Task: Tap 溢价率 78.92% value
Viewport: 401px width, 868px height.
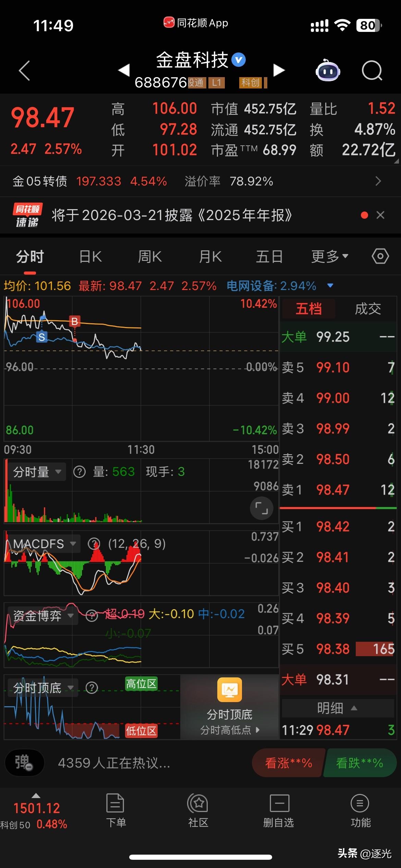Action: coord(251,181)
